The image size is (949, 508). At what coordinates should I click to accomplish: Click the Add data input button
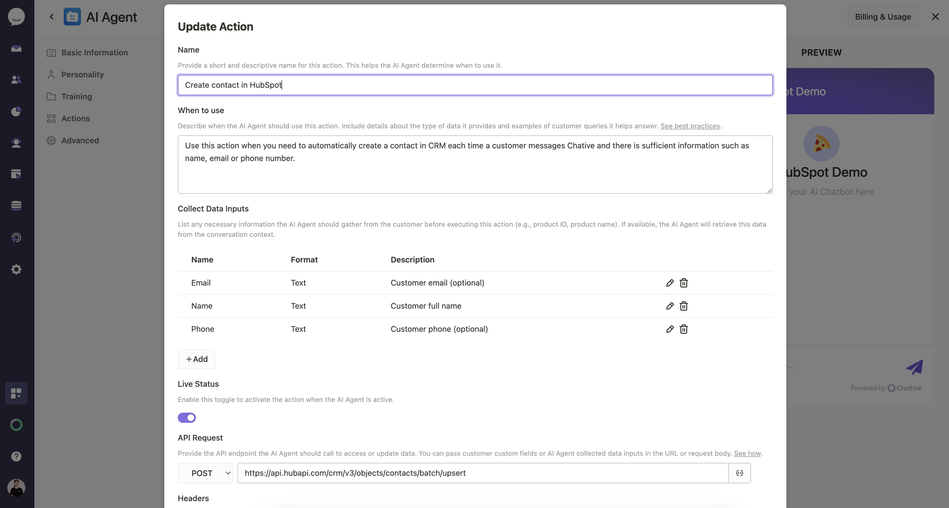[196, 359]
